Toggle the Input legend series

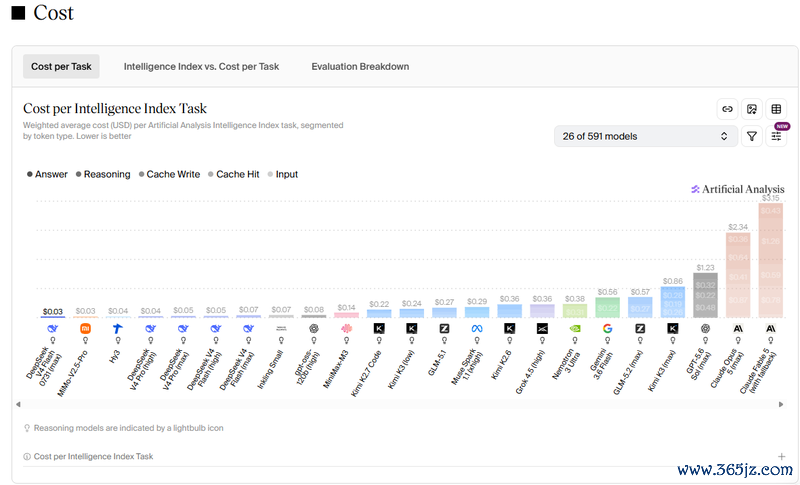pyautogui.click(x=283, y=174)
